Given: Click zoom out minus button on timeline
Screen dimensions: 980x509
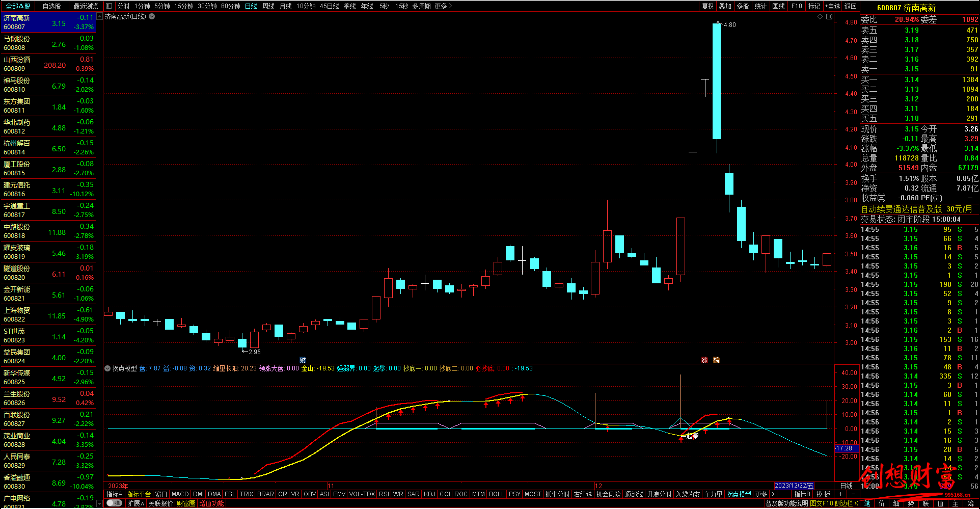Looking at the screenshot, I should [x=853, y=494].
